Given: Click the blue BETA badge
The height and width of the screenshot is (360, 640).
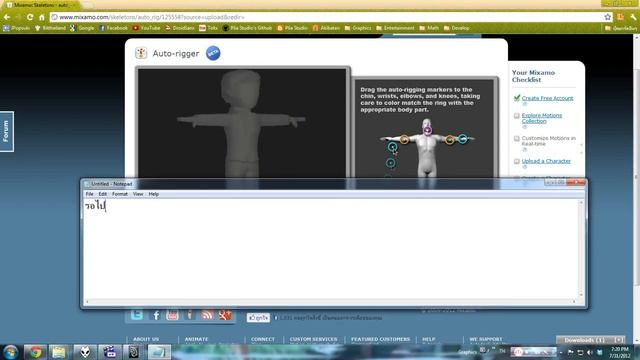Looking at the screenshot, I should [213, 53].
